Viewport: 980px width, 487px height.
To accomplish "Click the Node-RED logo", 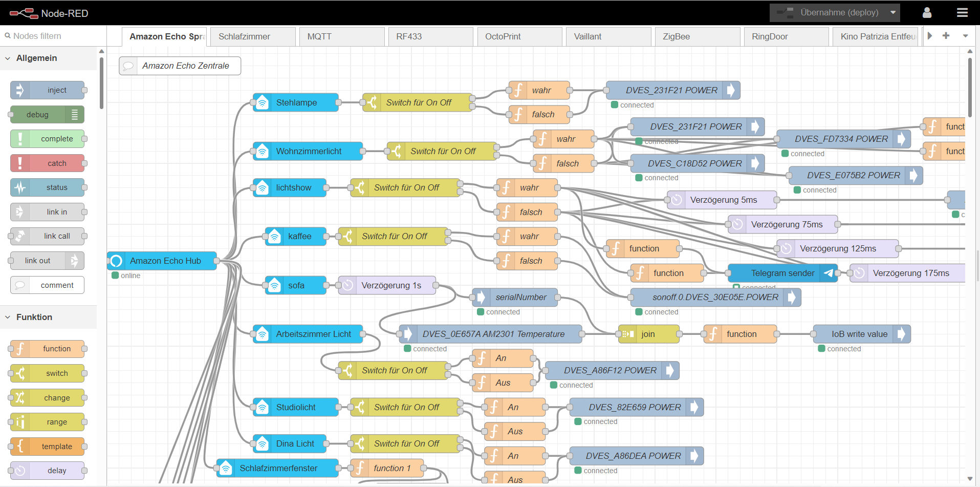I will coord(49,13).
